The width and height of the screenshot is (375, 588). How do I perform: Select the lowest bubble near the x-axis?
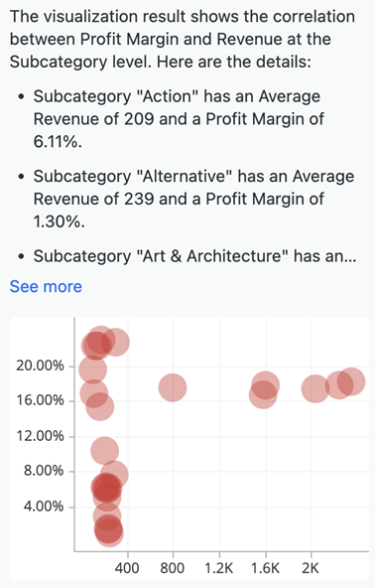point(109,532)
